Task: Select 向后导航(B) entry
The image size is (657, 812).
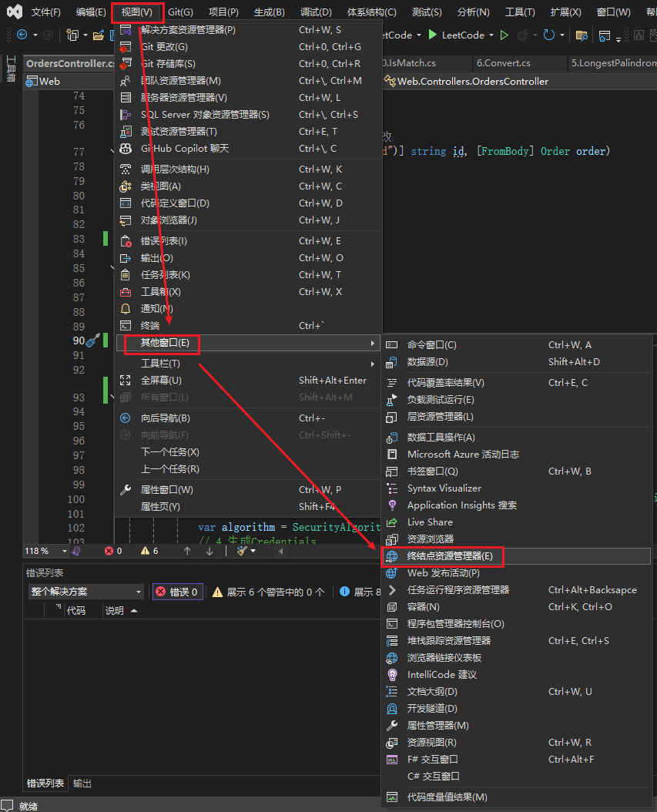Action: 248,418
